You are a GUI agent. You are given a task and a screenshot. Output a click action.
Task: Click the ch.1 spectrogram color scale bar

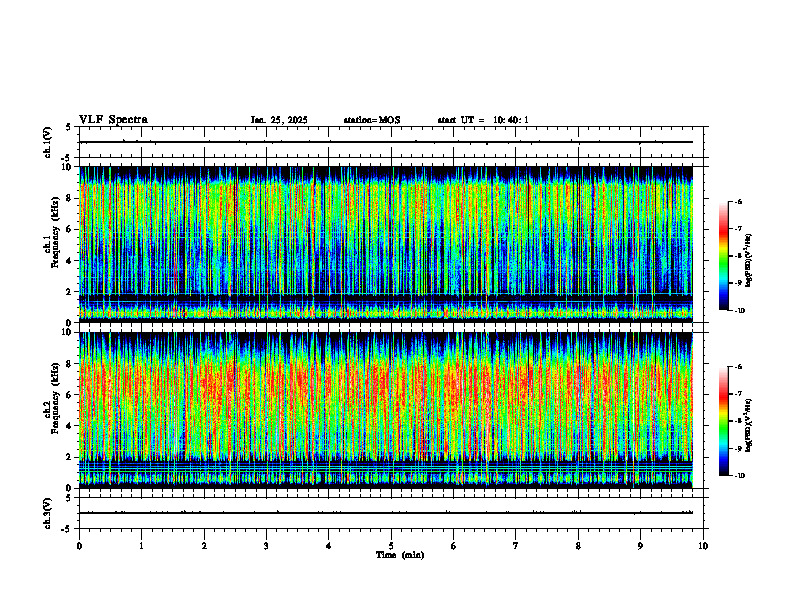(723, 256)
